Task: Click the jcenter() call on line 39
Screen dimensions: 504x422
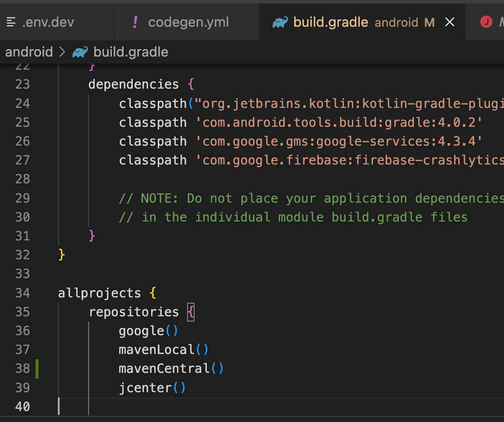Action: click(152, 387)
